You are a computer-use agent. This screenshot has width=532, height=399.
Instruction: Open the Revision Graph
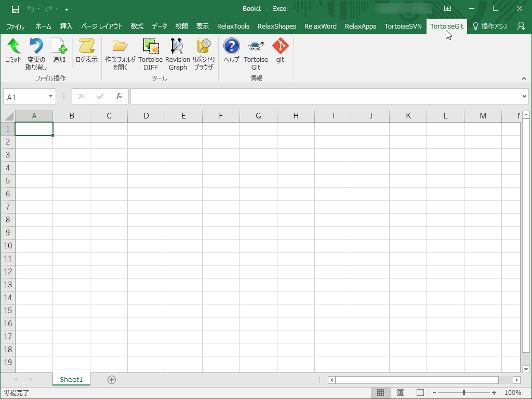tap(177, 52)
